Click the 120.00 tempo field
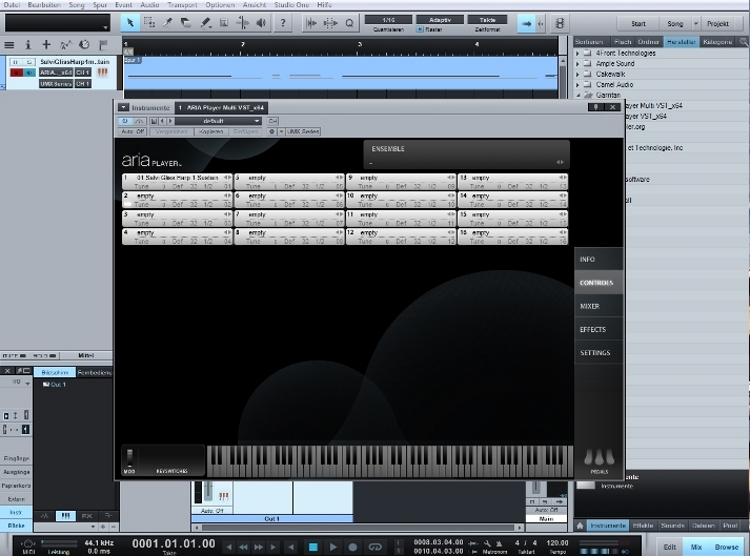The image size is (750, 556). click(557, 543)
